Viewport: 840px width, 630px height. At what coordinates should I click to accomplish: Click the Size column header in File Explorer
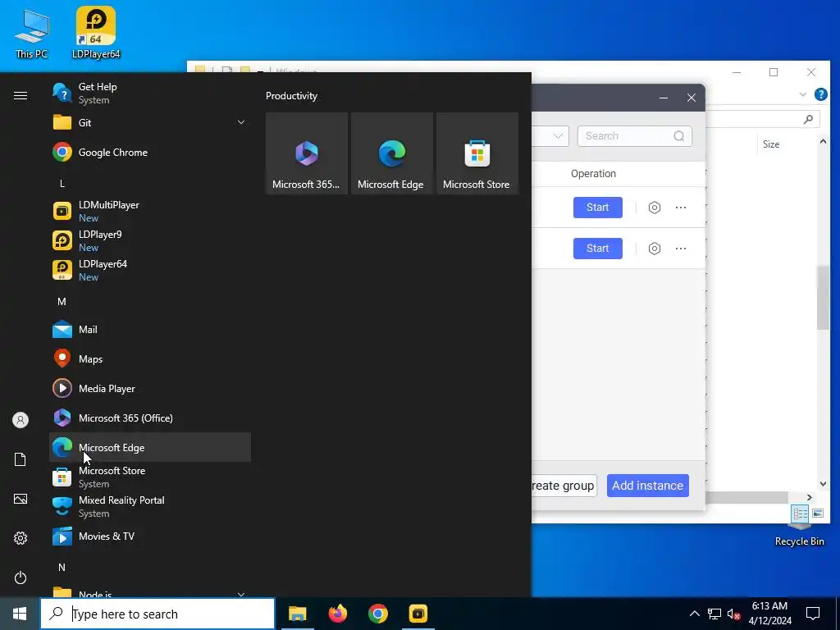click(771, 144)
